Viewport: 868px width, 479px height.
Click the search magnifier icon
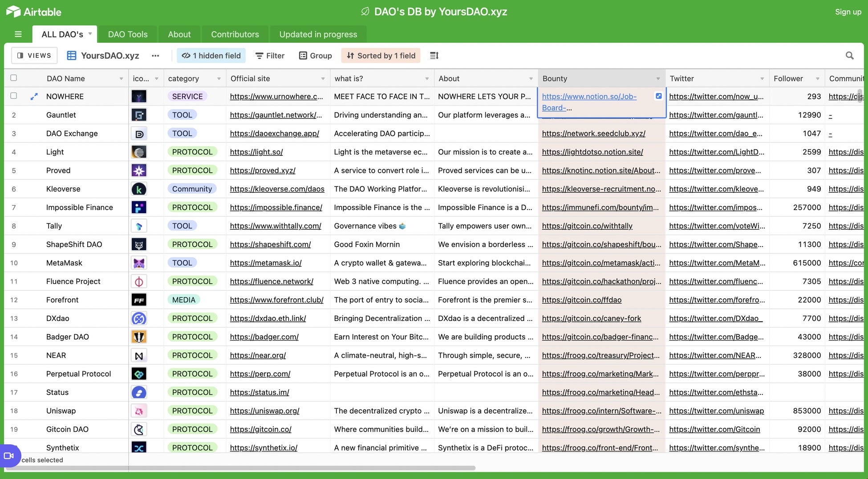point(849,56)
